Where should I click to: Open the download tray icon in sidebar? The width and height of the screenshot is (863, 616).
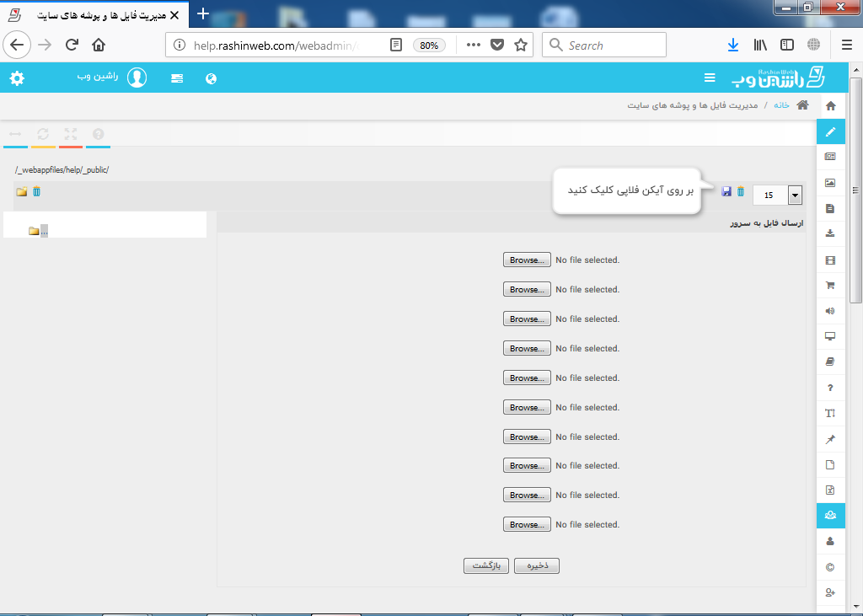pos(830,233)
